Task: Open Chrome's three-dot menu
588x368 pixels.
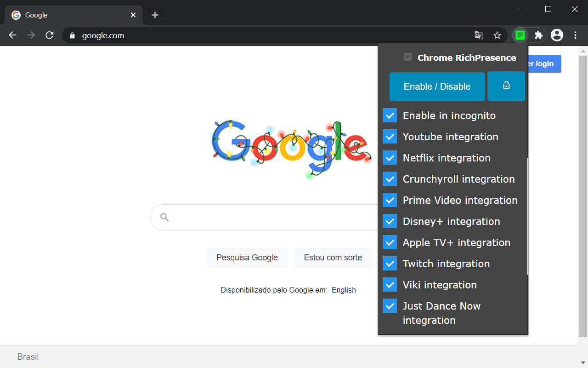Action: [576, 35]
